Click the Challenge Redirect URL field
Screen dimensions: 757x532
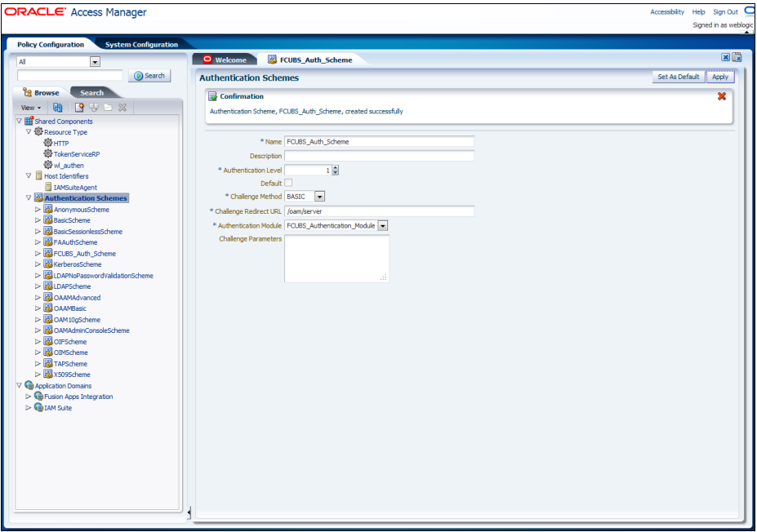tap(380, 211)
